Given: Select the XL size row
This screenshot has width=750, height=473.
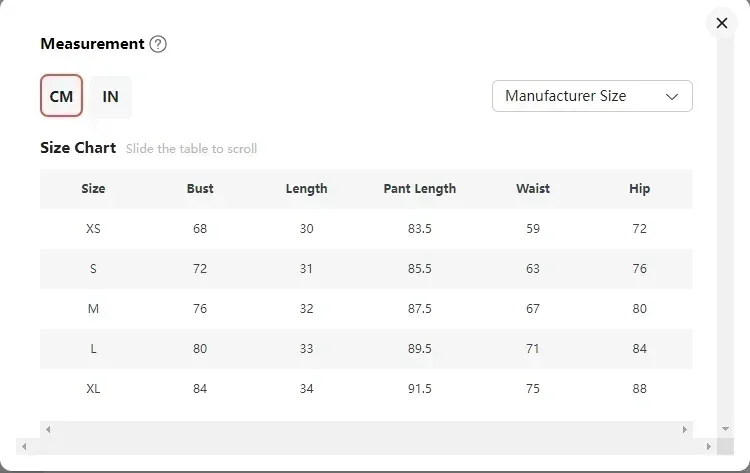Looking at the screenshot, I should point(366,388).
